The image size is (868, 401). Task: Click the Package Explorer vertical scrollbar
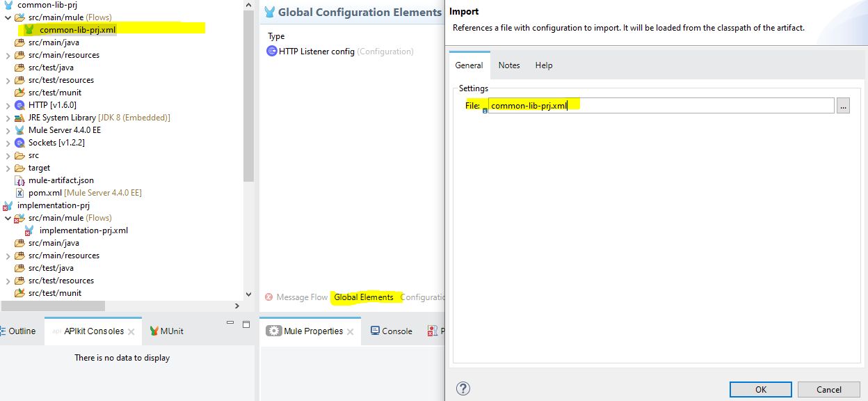pyautogui.click(x=249, y=95)
